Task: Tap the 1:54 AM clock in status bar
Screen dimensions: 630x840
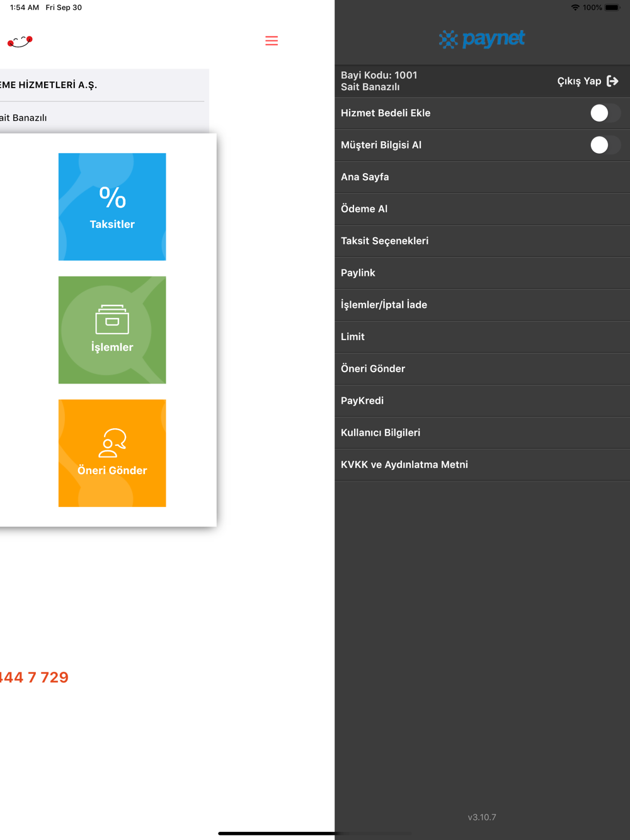Action: point(25,8)
